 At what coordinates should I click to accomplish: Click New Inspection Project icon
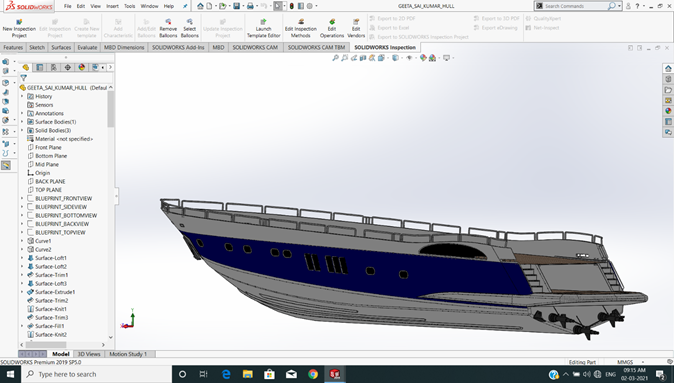click(19, 21)
